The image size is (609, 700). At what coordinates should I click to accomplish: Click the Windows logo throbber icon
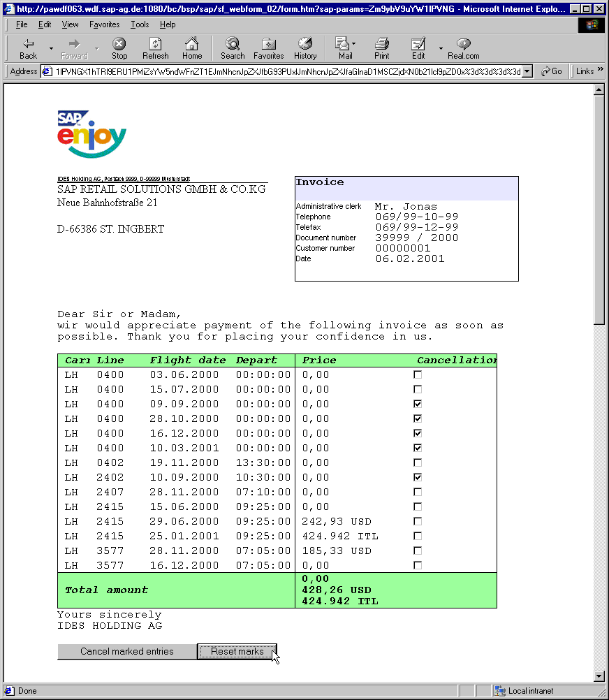click(x=592, y=25)
